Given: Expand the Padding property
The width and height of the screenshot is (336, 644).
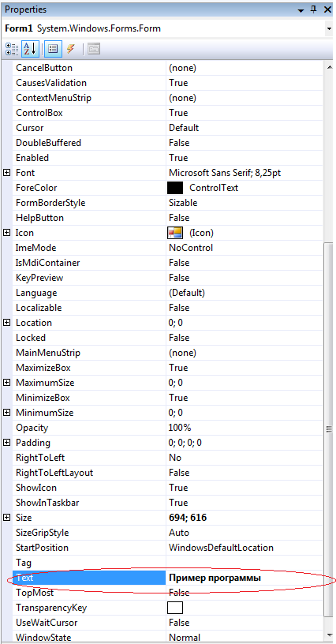Looking at the screenshot, I should (6, 443).
